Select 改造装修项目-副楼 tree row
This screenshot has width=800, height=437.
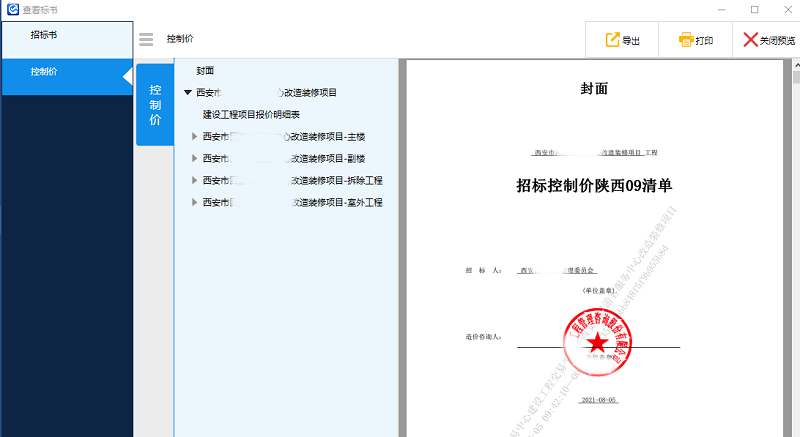click(284, 159)
